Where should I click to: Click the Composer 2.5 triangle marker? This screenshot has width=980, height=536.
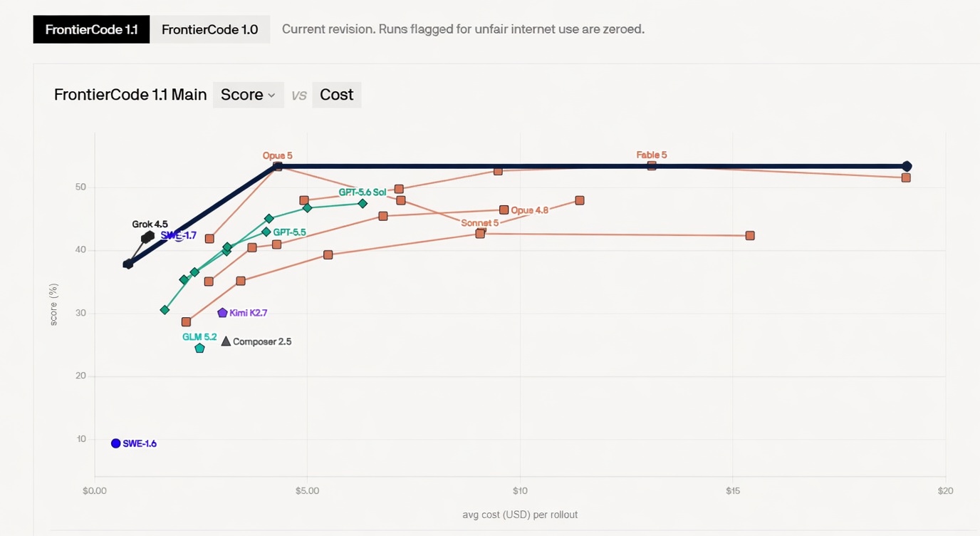[226, 341]
